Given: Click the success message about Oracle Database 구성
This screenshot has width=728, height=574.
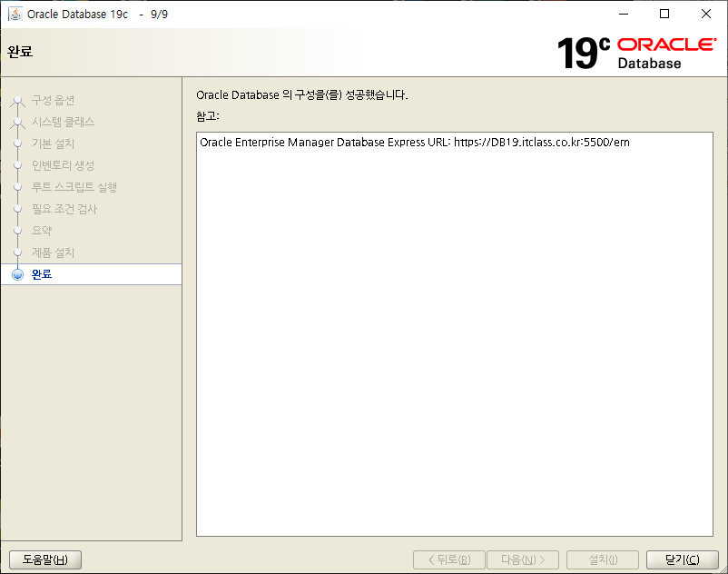Looking at the screenshot, I should click(301, 95).
